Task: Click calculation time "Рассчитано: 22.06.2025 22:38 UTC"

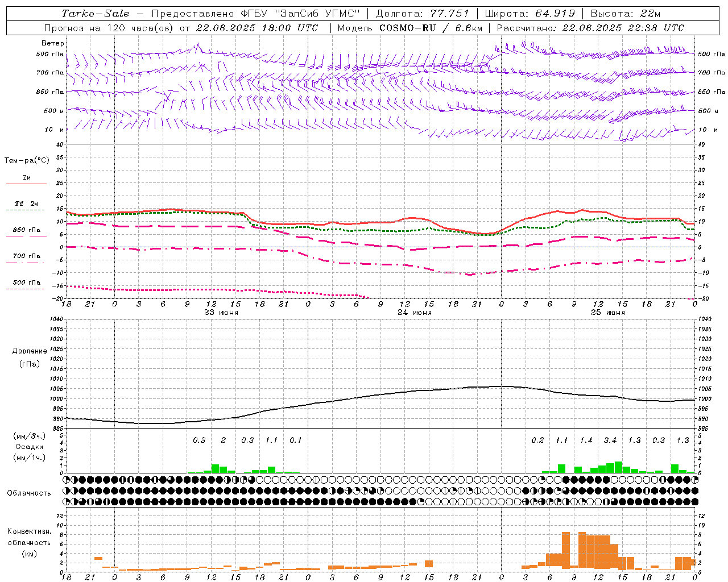Action: [590, 28]
